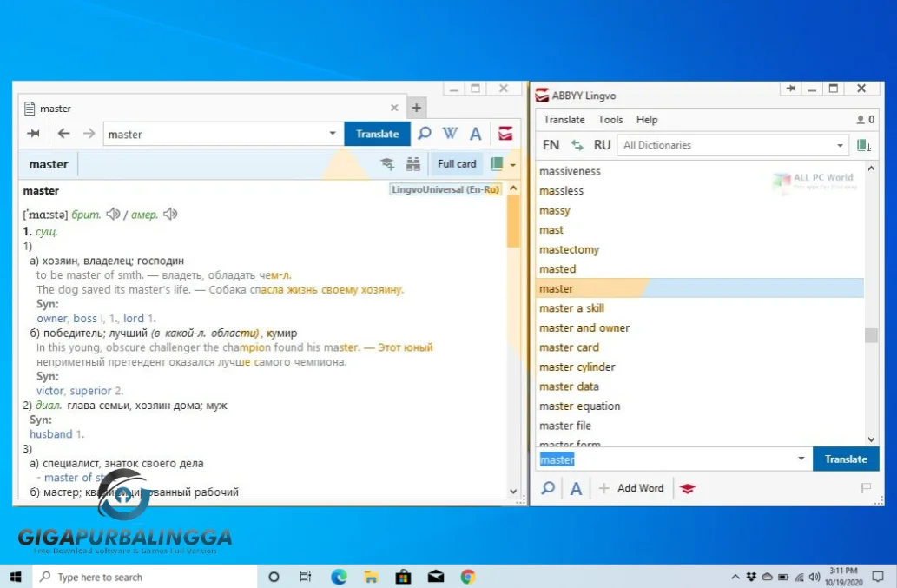Open Microsoft Edge from taskbar
The width and height of the screenshot is (897, 588).
click(x=339, y=577)
